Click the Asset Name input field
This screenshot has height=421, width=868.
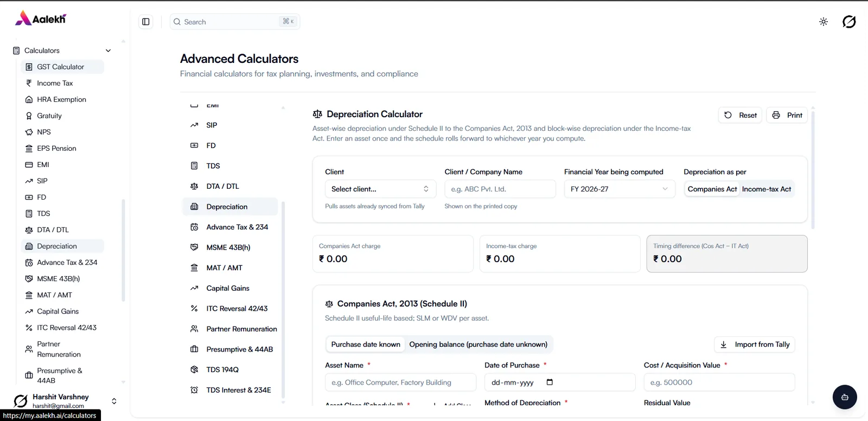pyautogui.click(x=400, y=382)
